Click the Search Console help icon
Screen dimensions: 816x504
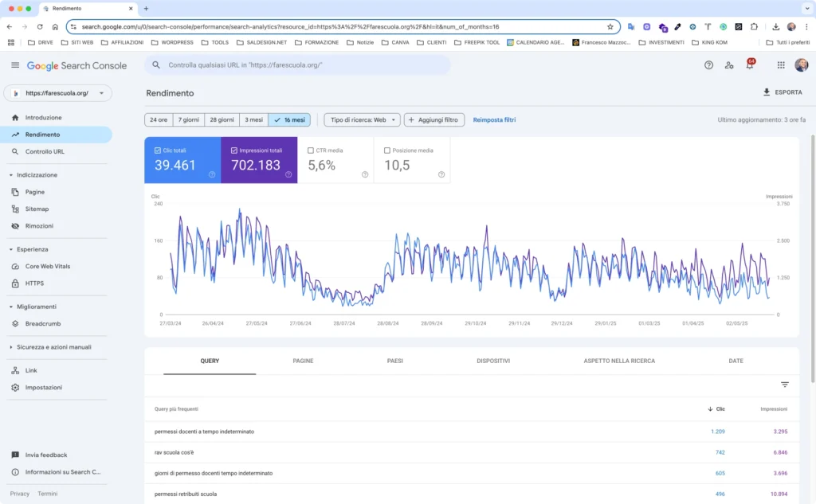point(708,65)
